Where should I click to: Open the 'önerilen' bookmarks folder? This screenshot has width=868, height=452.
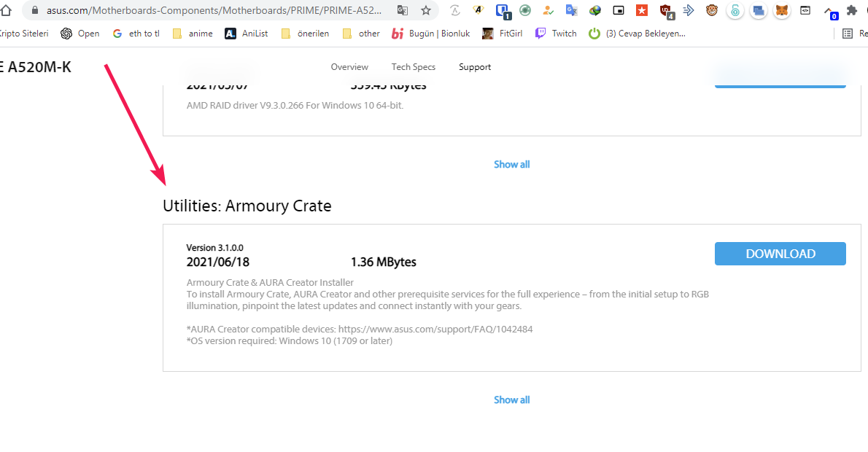pyautogui.click(x=305, y=34)
